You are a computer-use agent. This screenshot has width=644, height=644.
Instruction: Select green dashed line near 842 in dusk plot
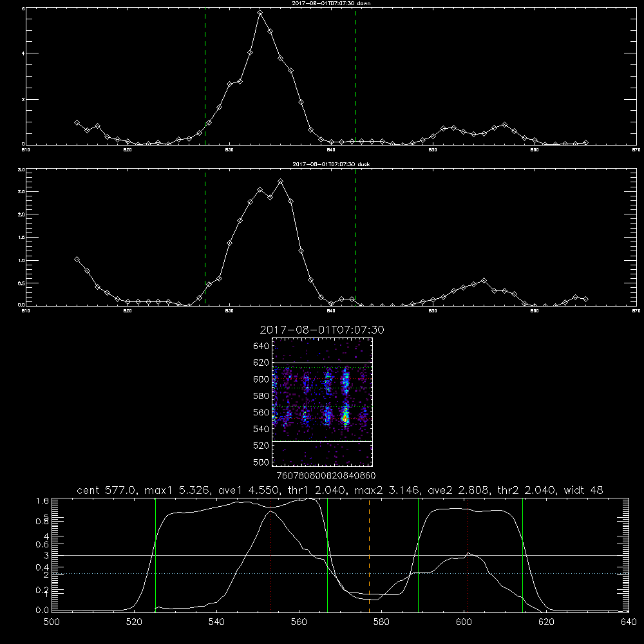pos(355,238)
